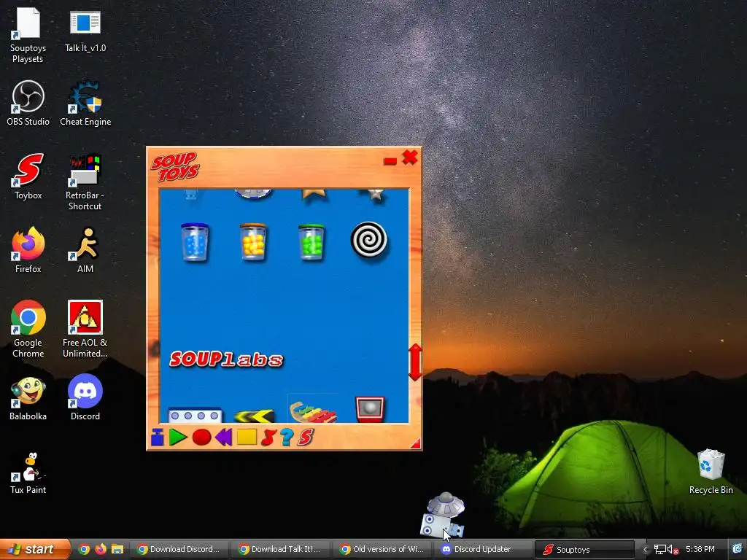This screenshot has height=560, width=747.
Task: Click the SOUPlabs logo text
Action: tap(226, 359)
